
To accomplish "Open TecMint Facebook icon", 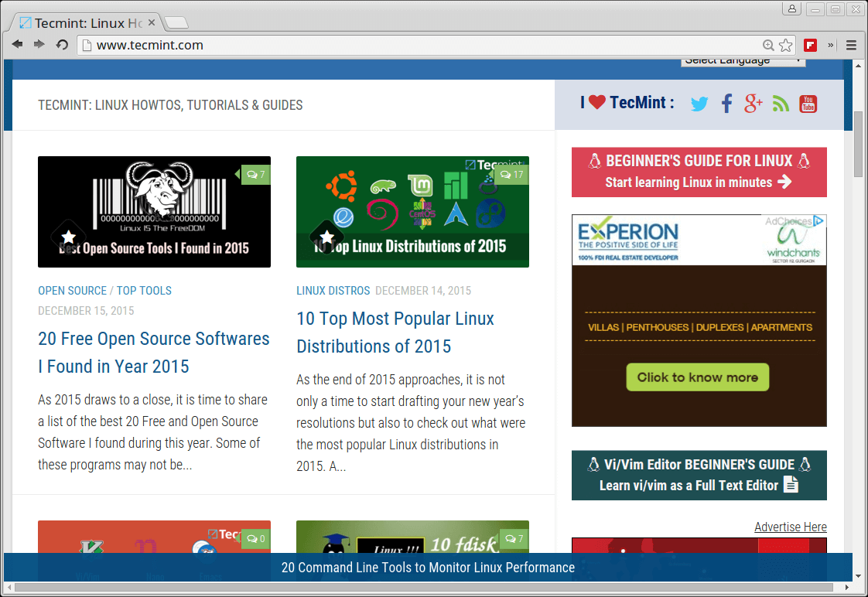I will click(727, 104).
